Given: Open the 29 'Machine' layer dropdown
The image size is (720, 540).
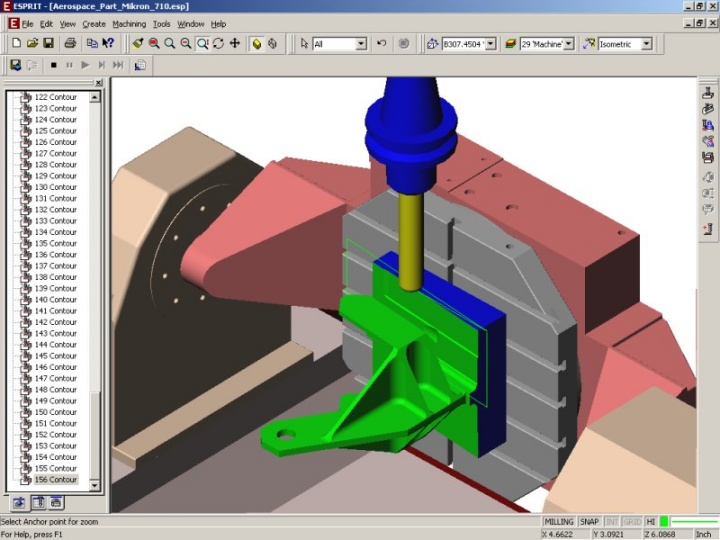Looking at the screenshot, I should coord(569,44).
